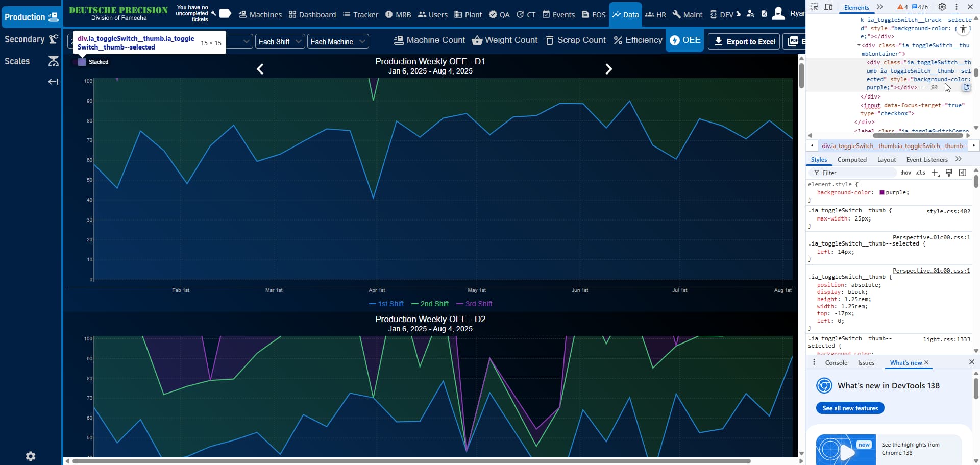Open the DEV page
Screen dimensions: 980x465
click(x=722, y=15)
